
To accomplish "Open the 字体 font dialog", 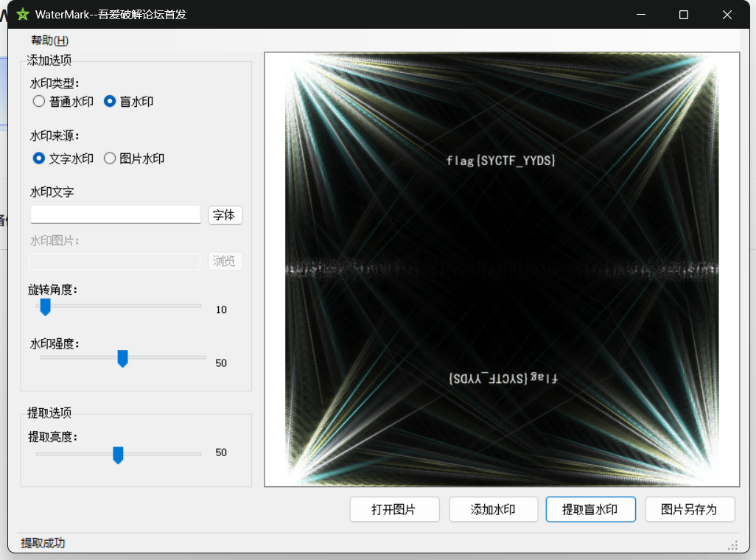I will point(224,215).
